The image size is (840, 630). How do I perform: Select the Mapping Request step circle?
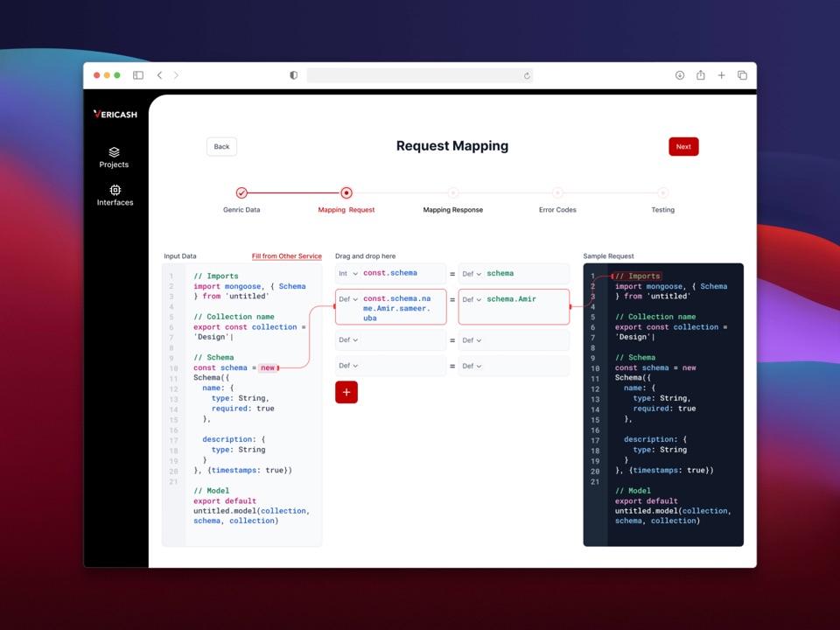click(x=346, y=192)
